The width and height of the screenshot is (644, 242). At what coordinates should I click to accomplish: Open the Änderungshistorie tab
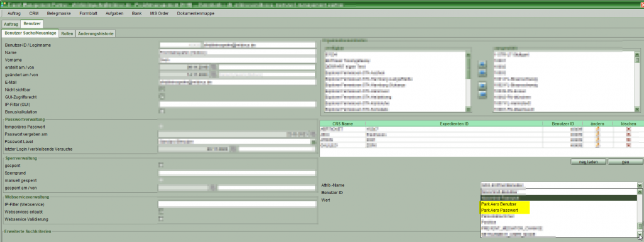[x=96, y=33]
